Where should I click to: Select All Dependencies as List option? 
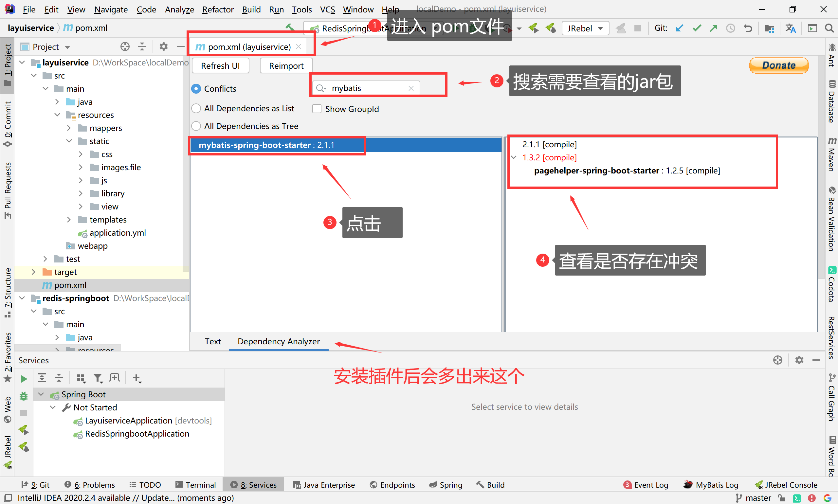pos(196,108)
